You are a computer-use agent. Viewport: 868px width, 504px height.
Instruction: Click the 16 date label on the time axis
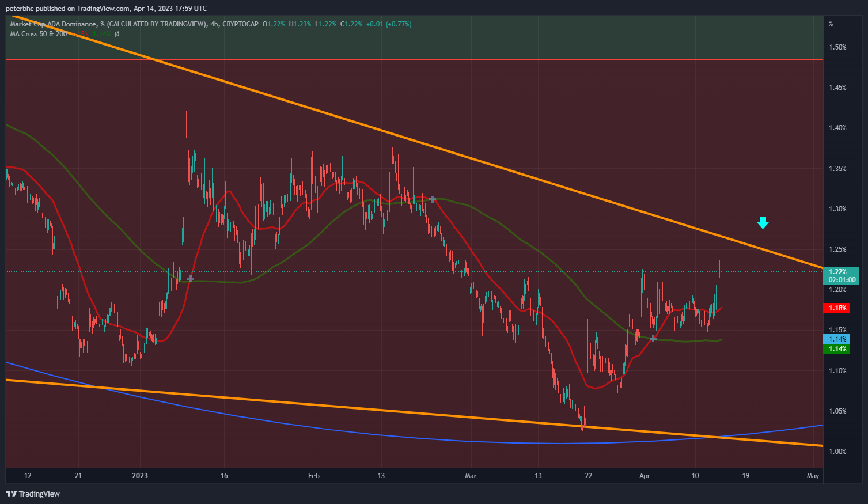(x=224, y=476)
